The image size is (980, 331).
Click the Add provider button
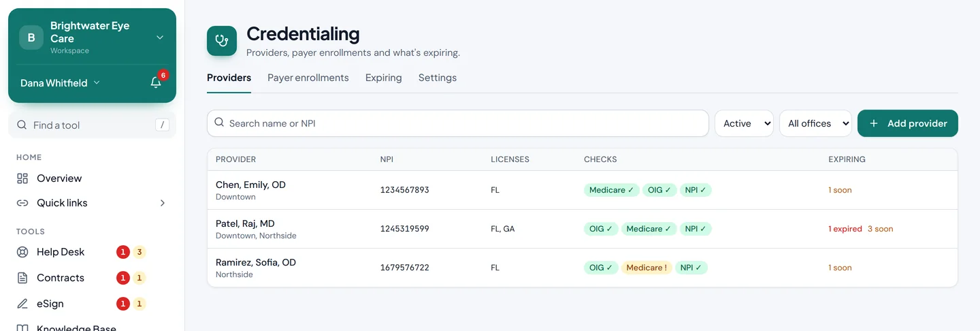[x=908, y=123]
